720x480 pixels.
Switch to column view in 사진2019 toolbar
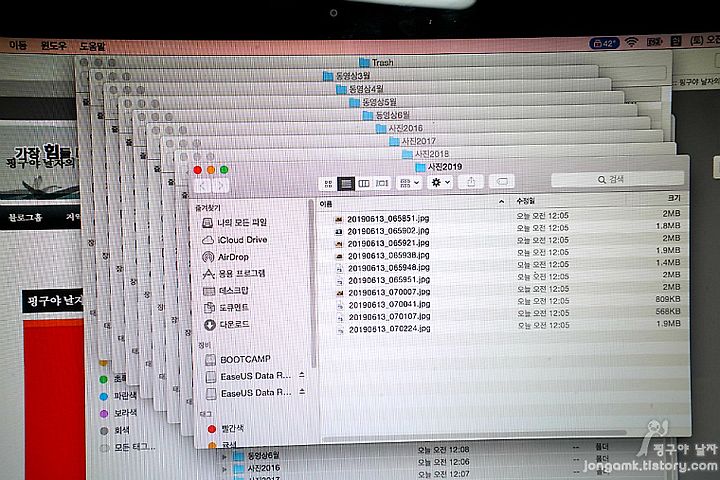point(364,184)
